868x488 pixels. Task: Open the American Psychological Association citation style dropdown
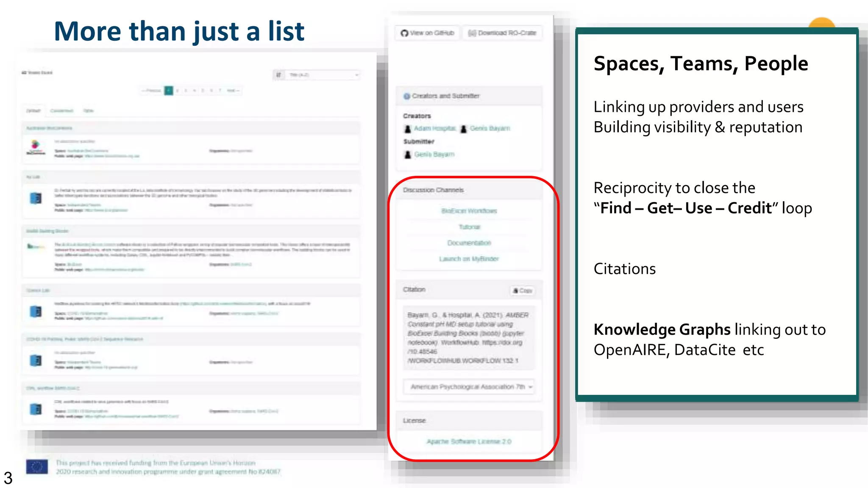click(469, 387)
